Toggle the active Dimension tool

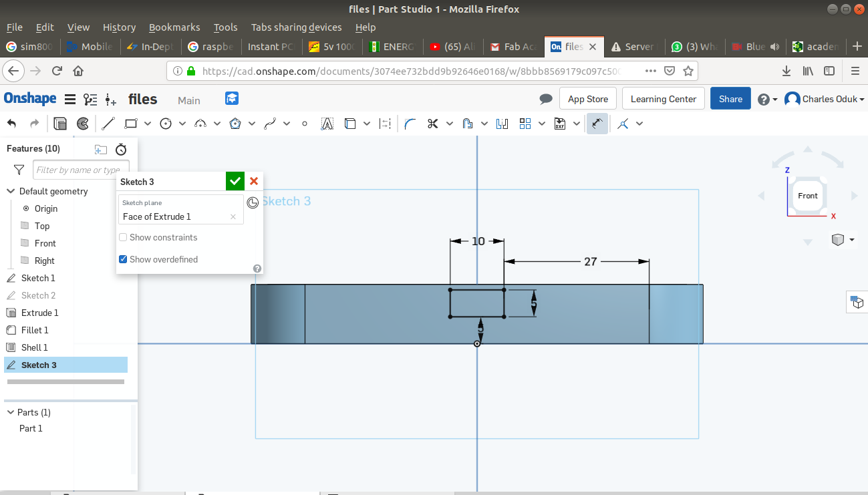tap(597, 124)
